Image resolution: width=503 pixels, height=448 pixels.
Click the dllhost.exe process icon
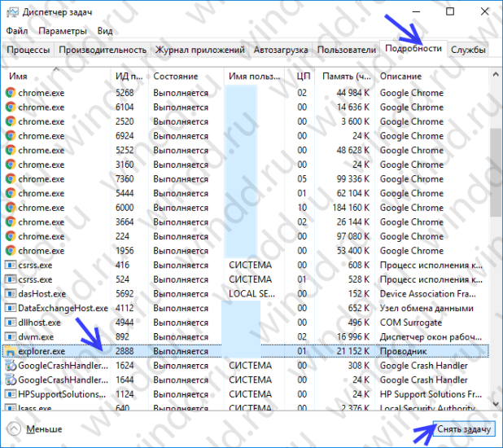11,323
